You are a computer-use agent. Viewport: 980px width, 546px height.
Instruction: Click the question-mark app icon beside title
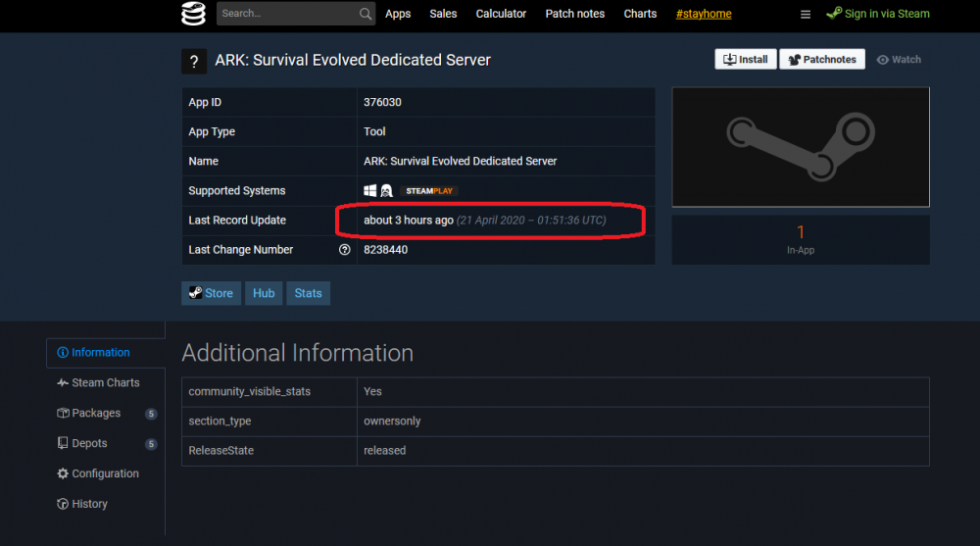pos(194,62)
